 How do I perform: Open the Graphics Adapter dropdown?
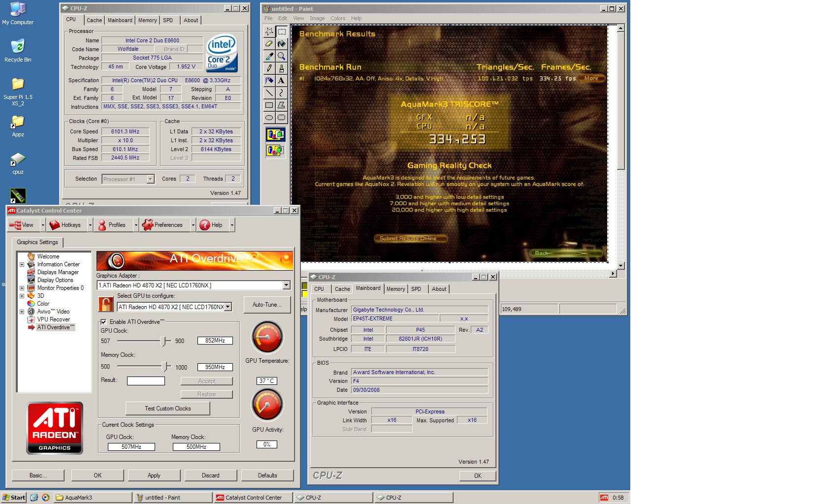(x=286, y=285)
